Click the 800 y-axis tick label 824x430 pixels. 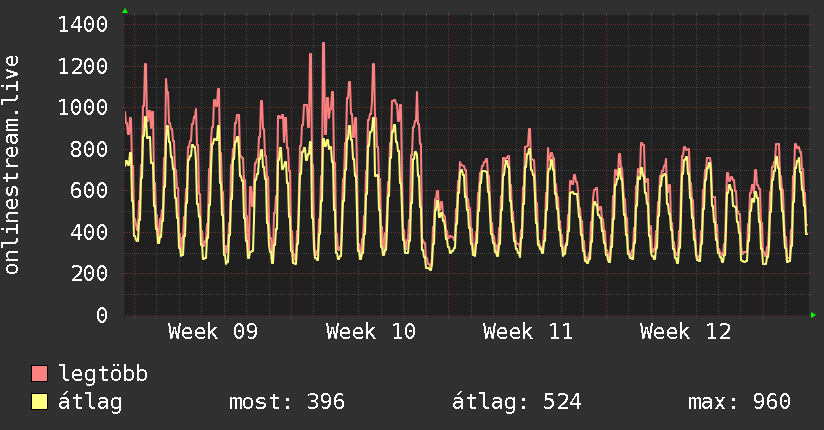[x=89, y=149]
